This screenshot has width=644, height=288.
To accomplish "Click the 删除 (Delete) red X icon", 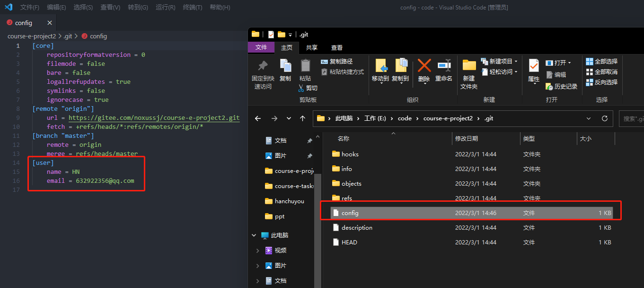I will click(424, 66).
